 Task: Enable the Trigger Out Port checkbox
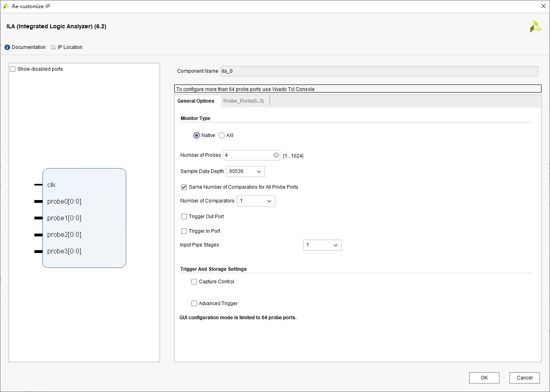[x=184, y=217]
